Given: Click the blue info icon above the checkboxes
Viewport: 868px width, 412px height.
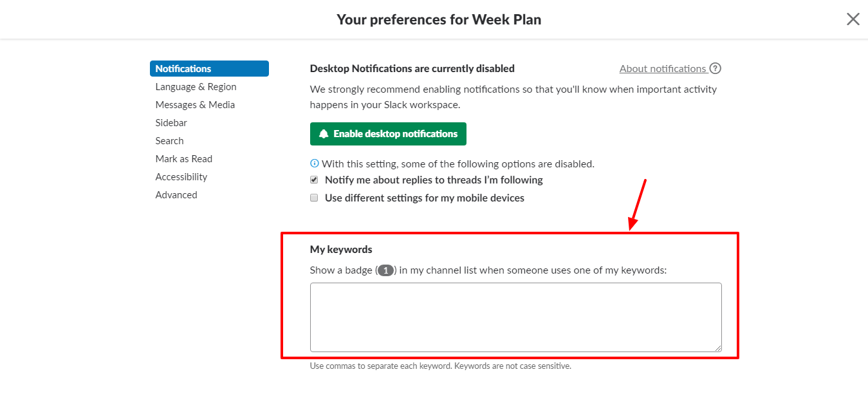Looking at the screenshot, I should tap(314, 163).
